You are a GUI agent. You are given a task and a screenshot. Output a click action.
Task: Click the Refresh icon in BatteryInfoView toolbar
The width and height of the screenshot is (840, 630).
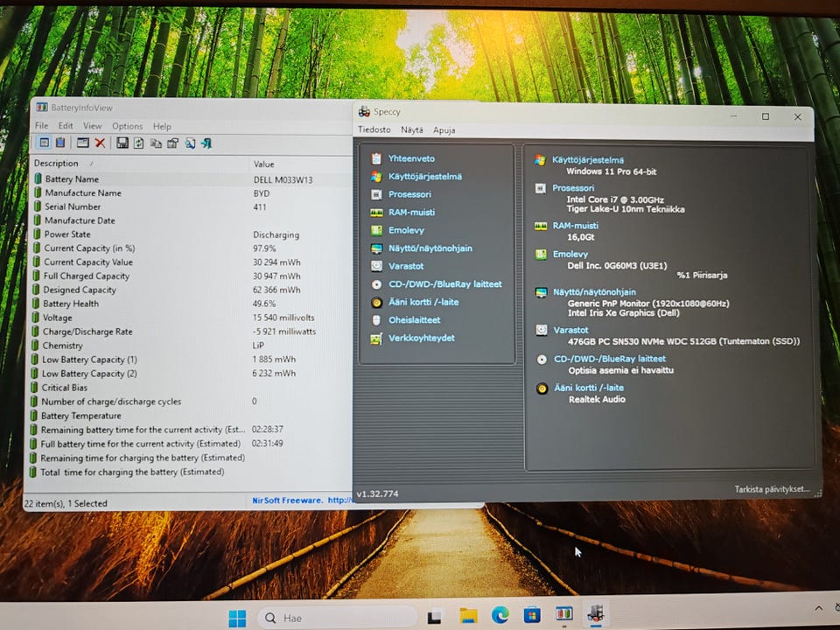click(139, 143)
